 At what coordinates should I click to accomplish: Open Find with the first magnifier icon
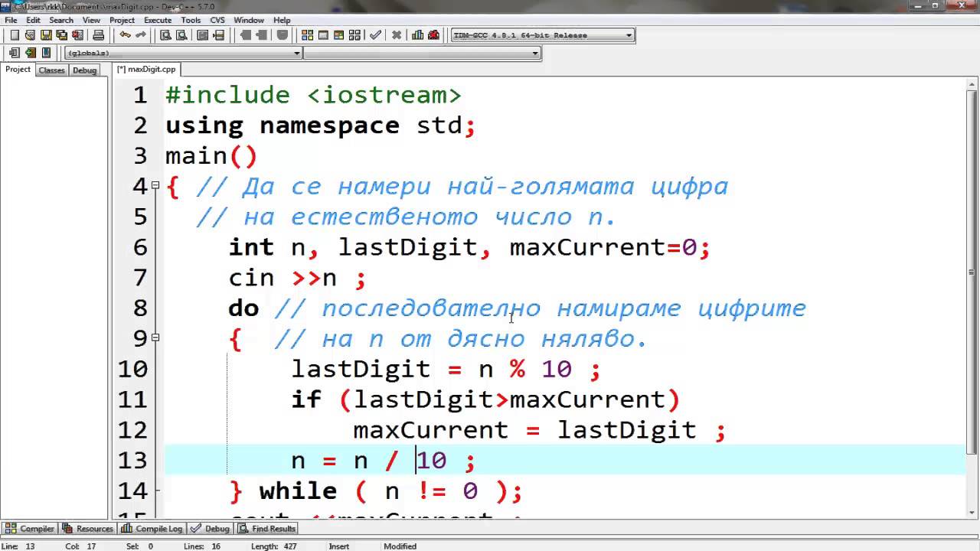(x=165, y=35)
